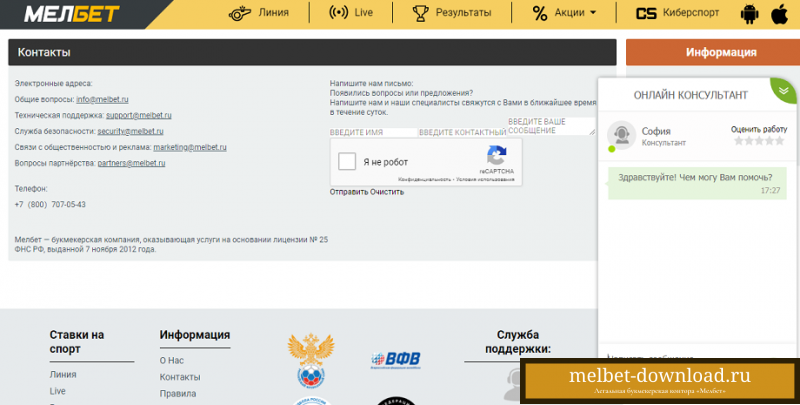Click the Информация footer heading
Image resolution: width=800 pixels, height=405 pixels.
pos(195,335)
